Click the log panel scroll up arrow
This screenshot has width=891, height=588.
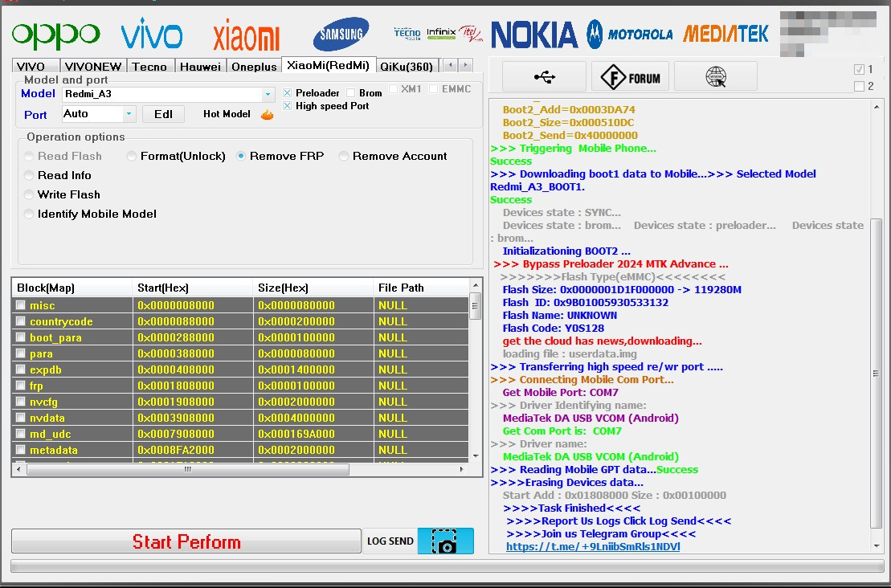tap(876, 107)
